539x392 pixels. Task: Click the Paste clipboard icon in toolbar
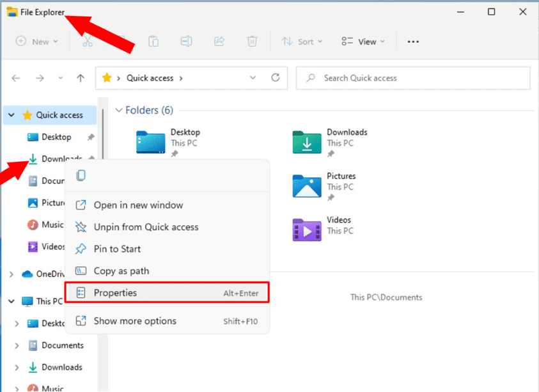click(153, 42)
